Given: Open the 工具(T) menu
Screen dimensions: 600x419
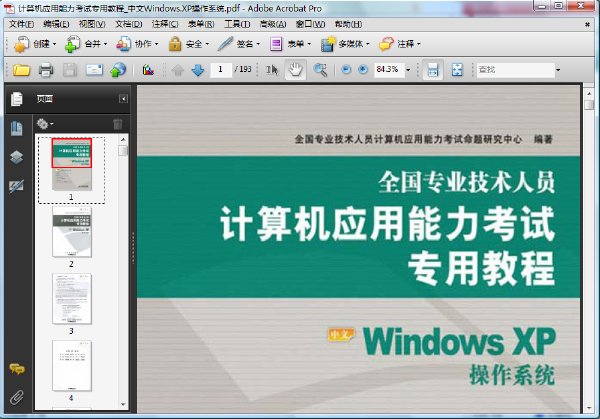Looking at the screenshot, I should coord(237,24).
